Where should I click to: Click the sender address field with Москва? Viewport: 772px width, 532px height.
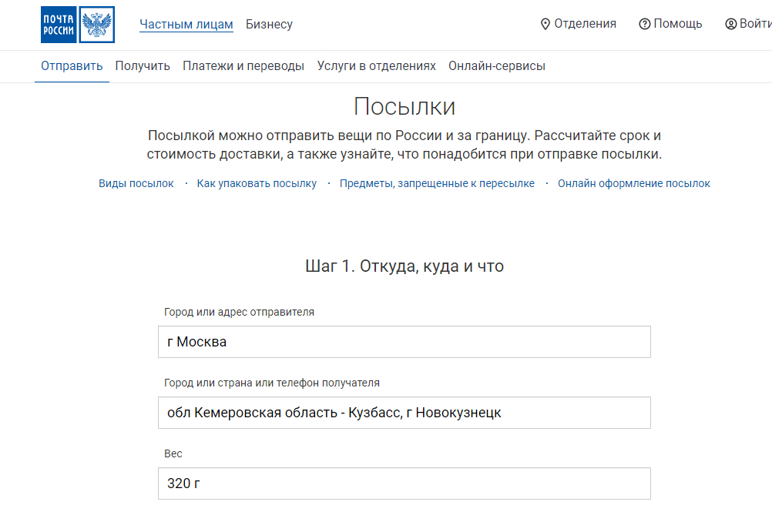[404, 342]
